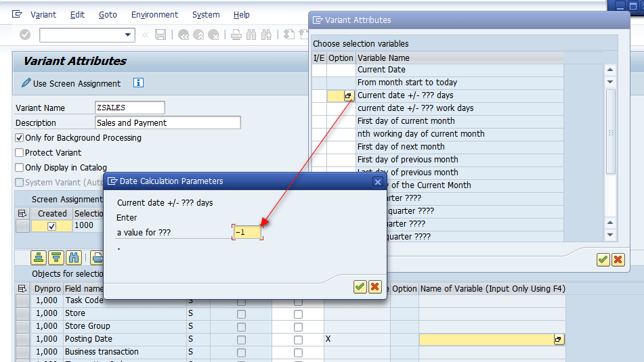Open the Environment menu

point(154,14)
